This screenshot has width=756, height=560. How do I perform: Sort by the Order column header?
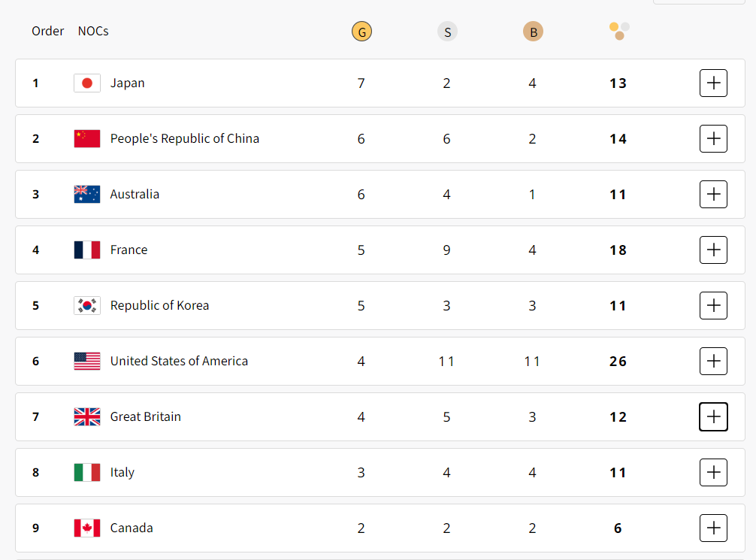point(48,32)
